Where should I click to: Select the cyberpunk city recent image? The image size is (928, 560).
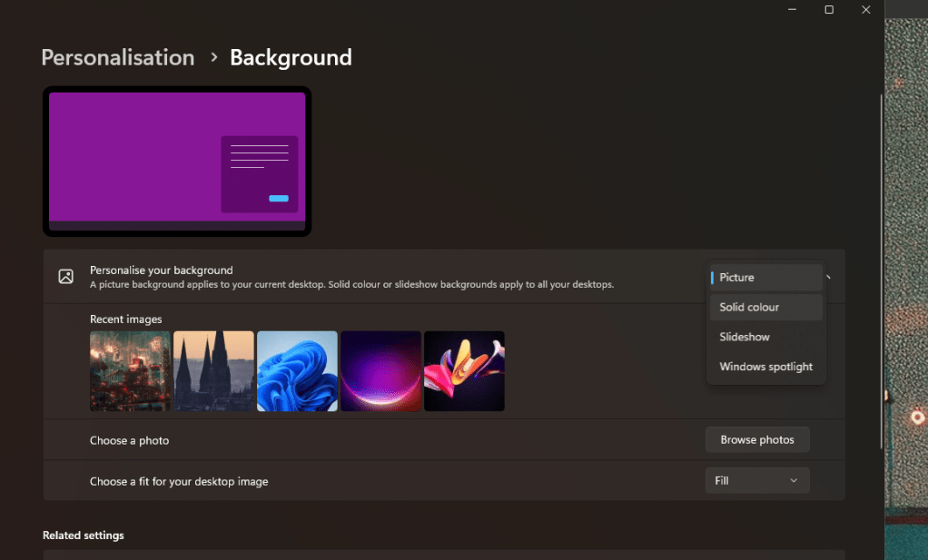pos(130,371)
